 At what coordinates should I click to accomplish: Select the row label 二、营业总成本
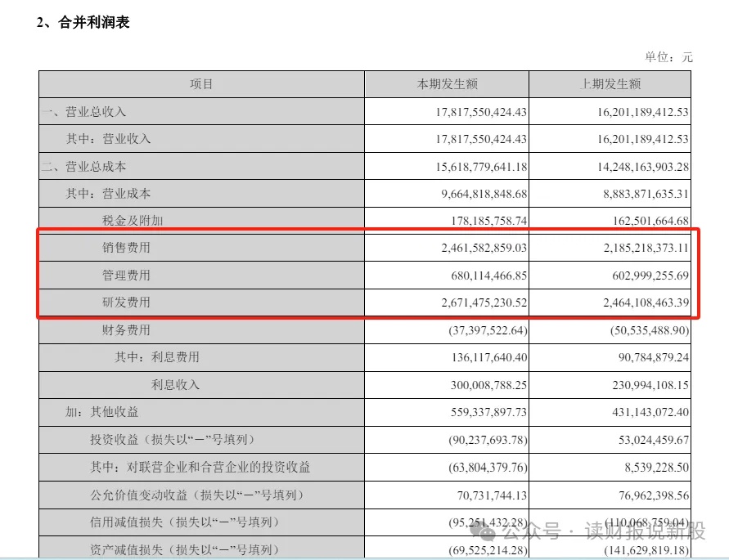point(83,167)
